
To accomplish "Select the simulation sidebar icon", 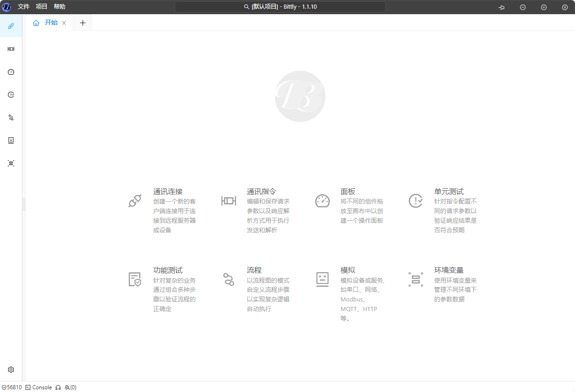I will point(11,140).
